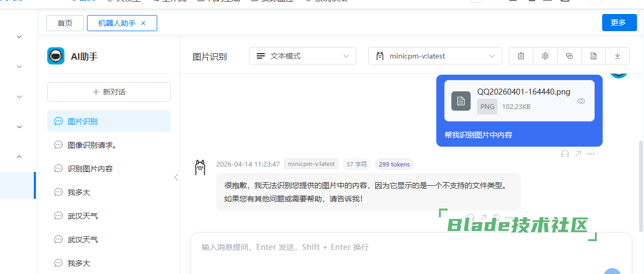Click the linked chat bubbles toolbar icon

pyautogui.click(x=569, y=56)
